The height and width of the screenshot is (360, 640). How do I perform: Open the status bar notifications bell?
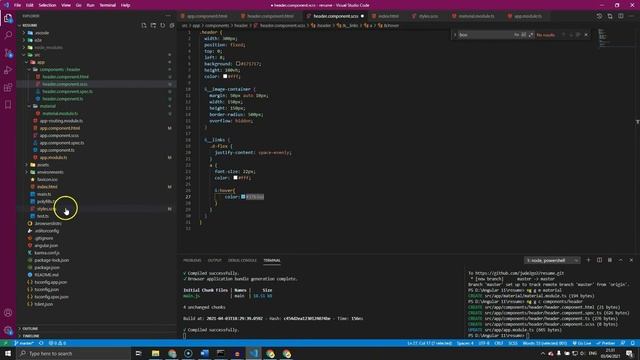(x=632, y=343)
